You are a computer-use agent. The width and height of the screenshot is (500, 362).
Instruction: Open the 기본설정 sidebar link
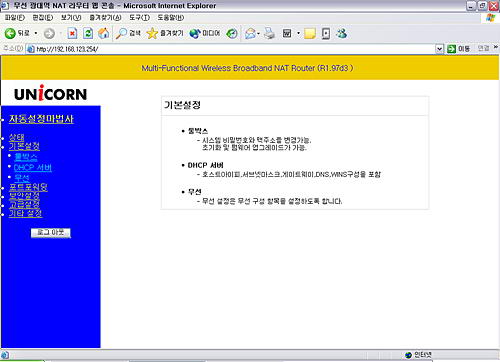tap(24, 146)
